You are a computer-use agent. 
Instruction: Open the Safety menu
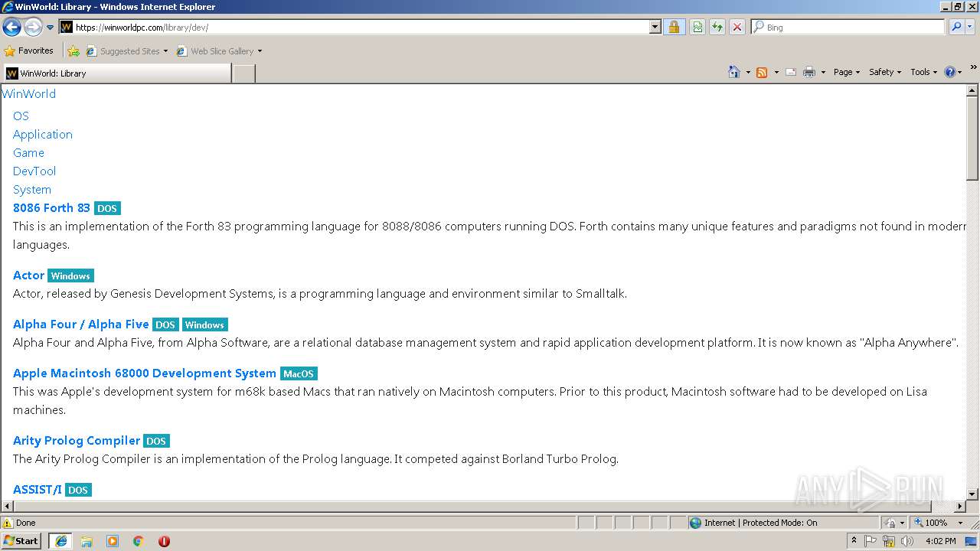pyautogui.click(x=885, y=72)
